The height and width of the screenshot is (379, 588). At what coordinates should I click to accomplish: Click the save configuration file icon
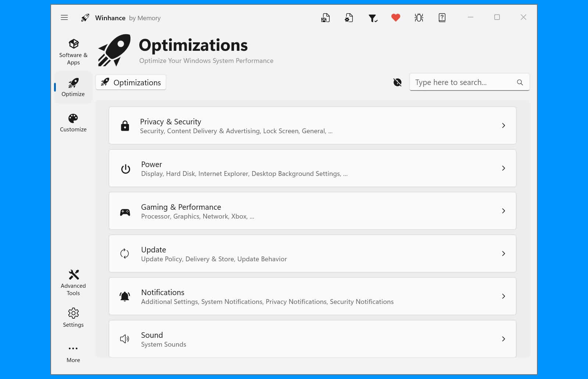325,18
